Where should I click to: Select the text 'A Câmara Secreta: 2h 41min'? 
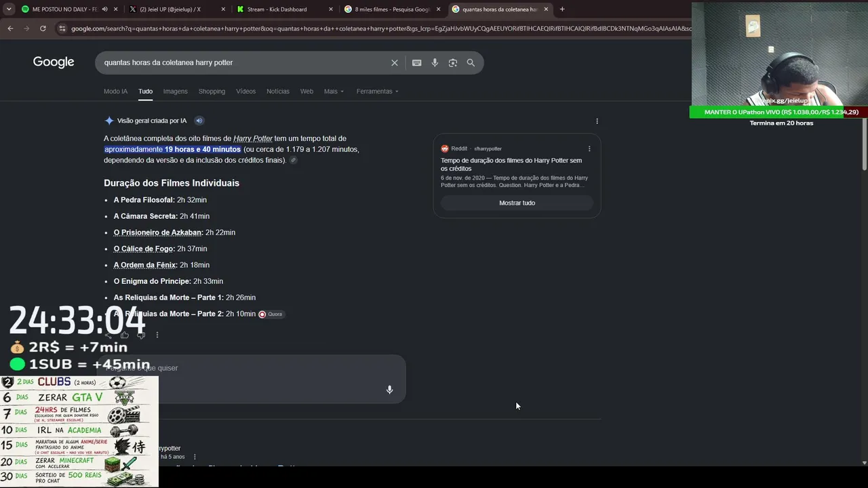pos(161,216)
